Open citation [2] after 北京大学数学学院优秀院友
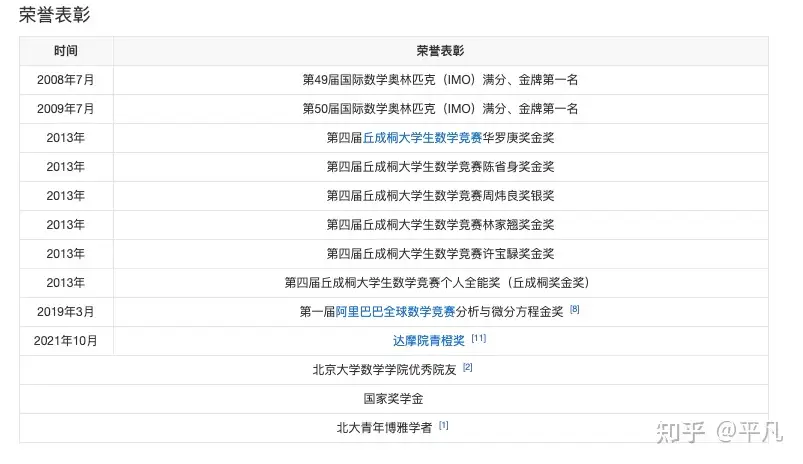Image resolution: width=803 pixels, height=464 pixels. pyautogui.click(x=468, y=367)
